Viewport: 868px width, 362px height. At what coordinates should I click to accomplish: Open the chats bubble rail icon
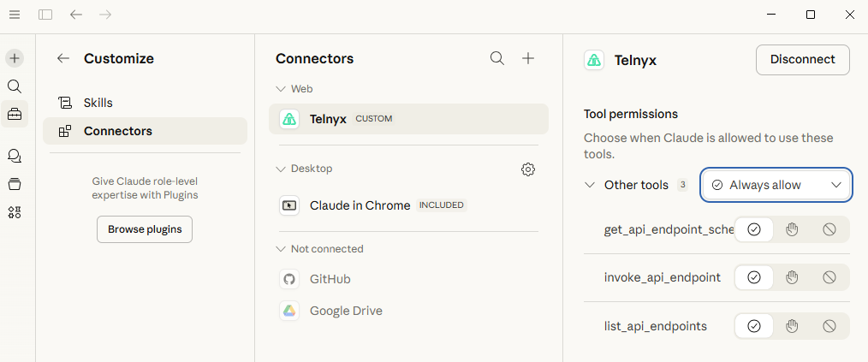point(15,156)
